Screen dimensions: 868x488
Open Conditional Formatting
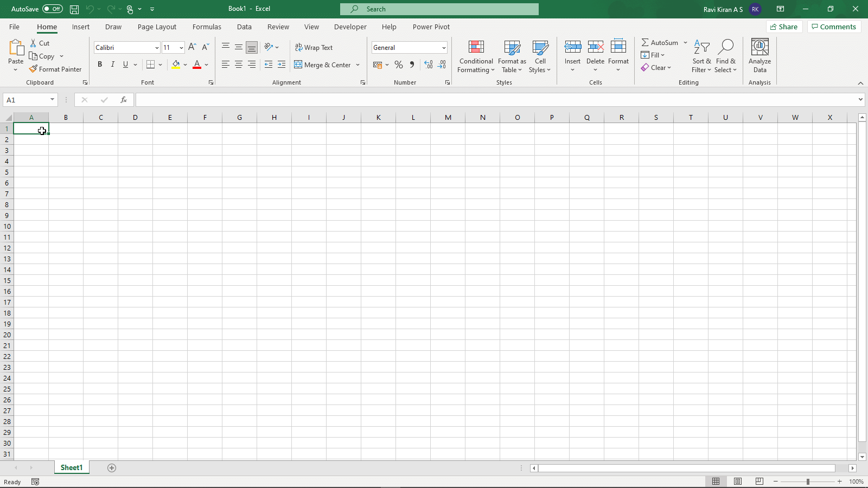(476, 56)
